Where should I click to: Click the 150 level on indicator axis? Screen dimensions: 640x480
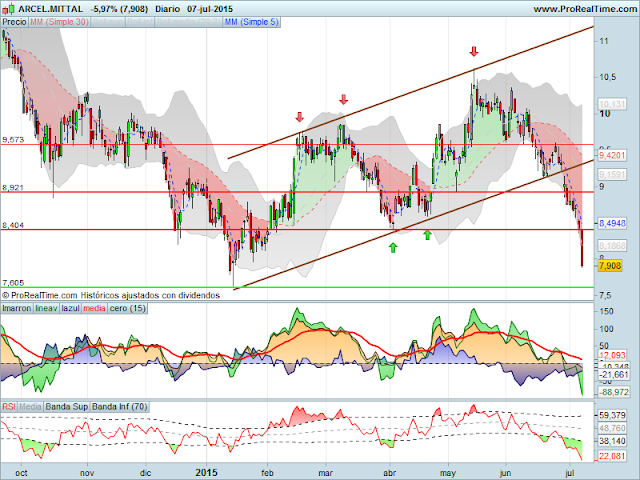607,311
